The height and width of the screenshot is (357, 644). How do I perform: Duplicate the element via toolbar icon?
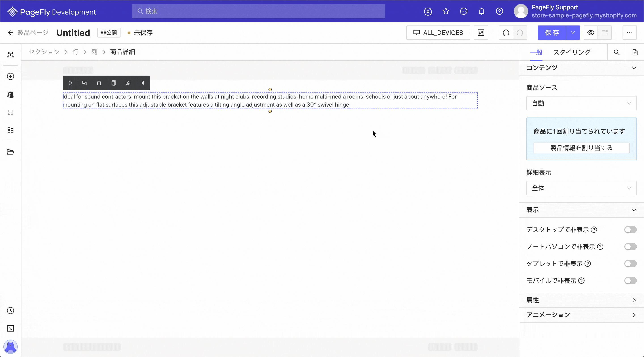(85, 83)
